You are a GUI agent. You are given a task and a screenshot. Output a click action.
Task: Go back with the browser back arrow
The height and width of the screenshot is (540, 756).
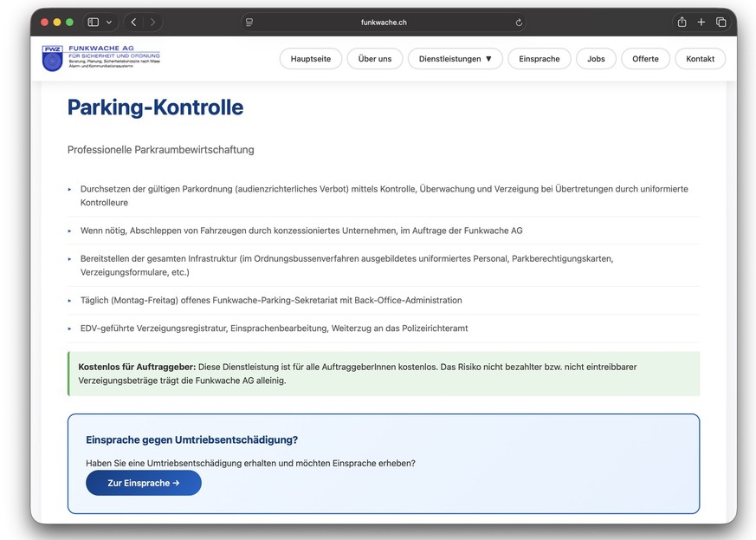(133, 23)
